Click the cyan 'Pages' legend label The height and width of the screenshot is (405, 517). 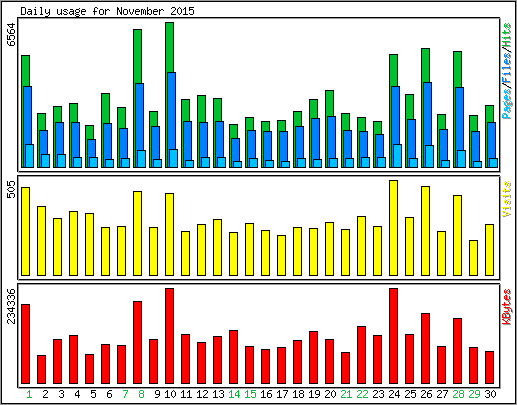tap(507, 105)
